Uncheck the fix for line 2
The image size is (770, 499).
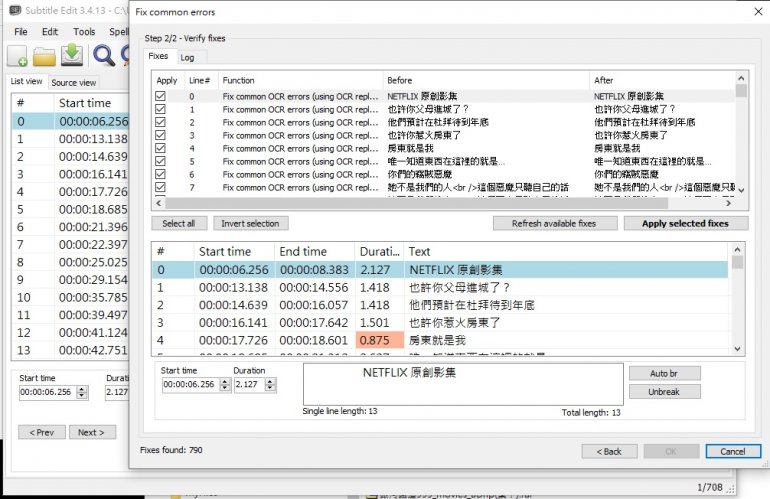pyautogui.click(x=160, y=122)
